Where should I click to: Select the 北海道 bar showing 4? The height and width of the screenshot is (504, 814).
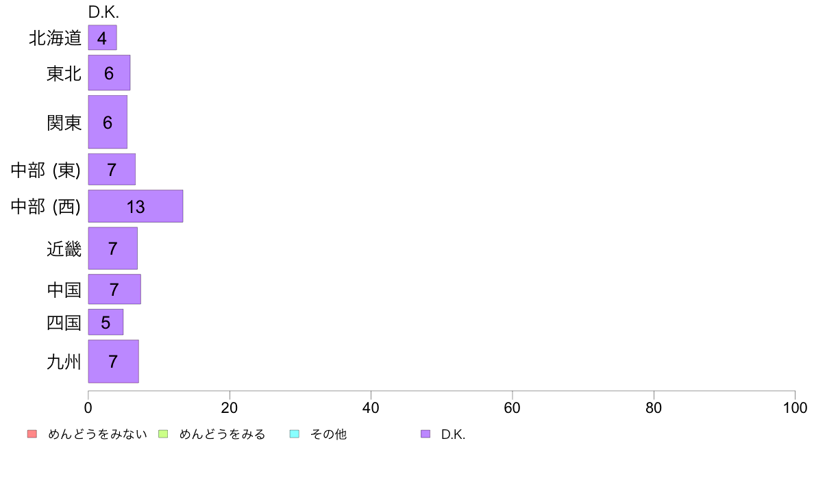(x=102, y=38)
